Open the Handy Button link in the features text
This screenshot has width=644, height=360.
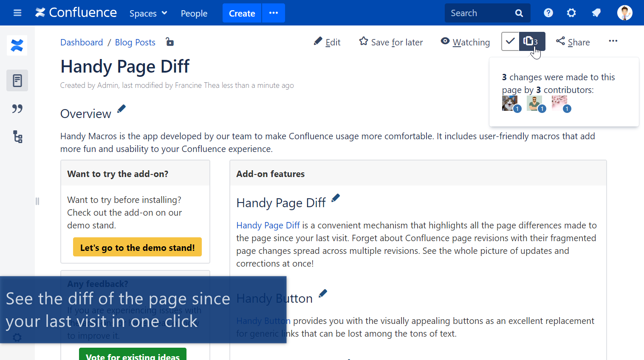coord(263,321)
